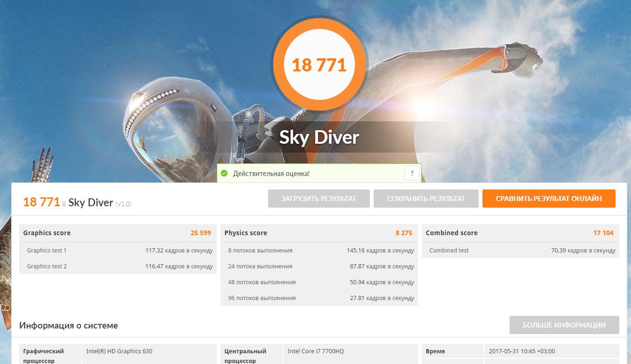
Task: Click the Intel Core i7 7700HQ value
Action: pyautogui.click(x=316, y=351)
